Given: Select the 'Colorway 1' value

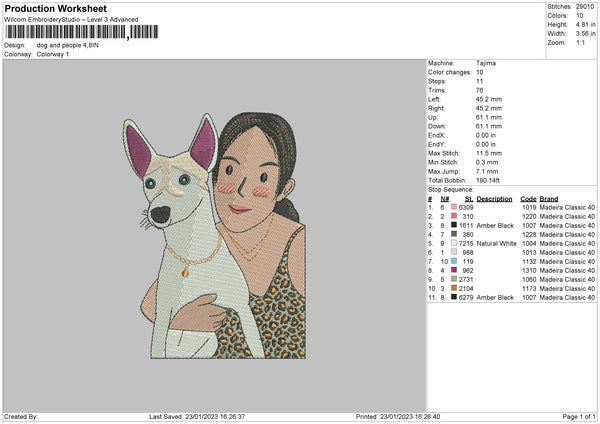Looking at the screenshot, I should (x=53, y=54).
